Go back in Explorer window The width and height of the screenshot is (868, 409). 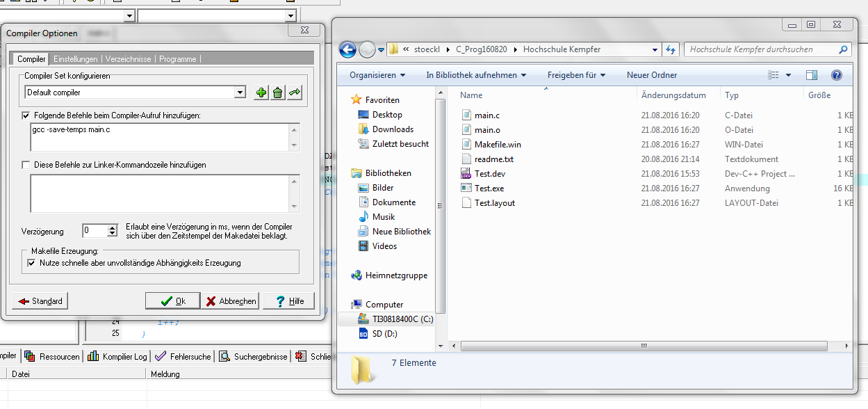[348, 49]
